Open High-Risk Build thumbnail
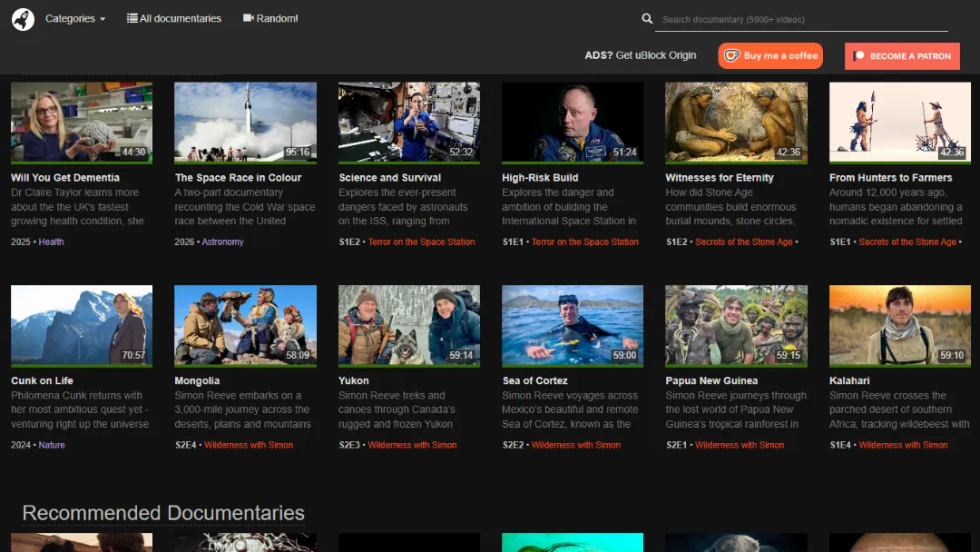The image size is (980, 552). point(573,123)
